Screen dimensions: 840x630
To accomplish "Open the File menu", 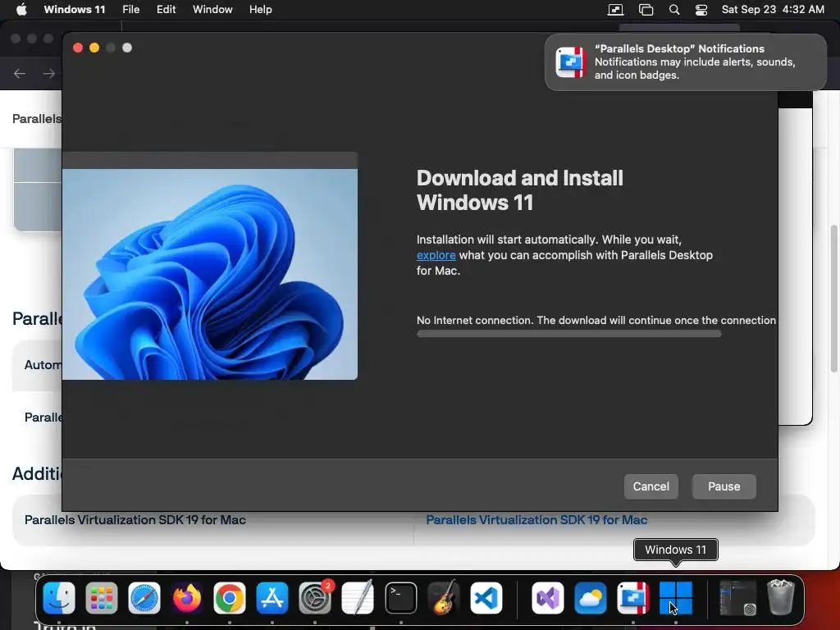I will pyautogui.click(x=130, y=9).
